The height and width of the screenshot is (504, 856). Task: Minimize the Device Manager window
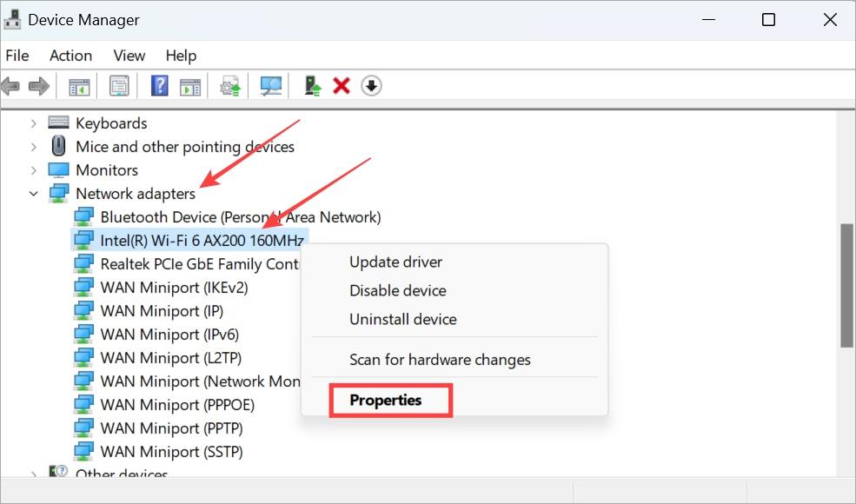click(708, 20)
